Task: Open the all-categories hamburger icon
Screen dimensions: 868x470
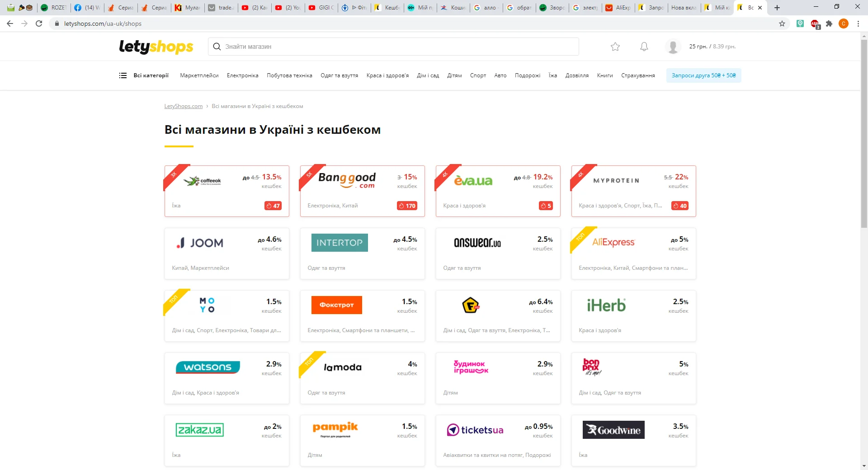Action: pos(123,75)
